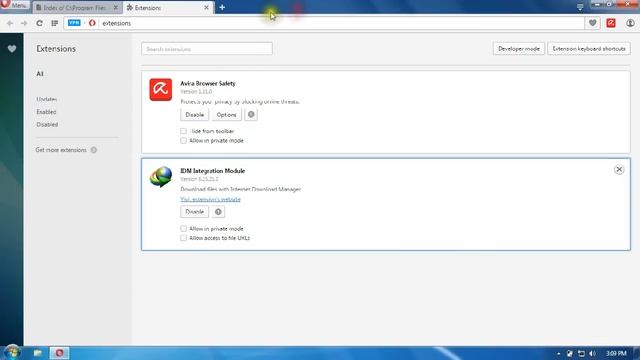This screenshot has width=640, height=360.
Task: Toggle Allow access to file URLs
Action: [183, 238]
